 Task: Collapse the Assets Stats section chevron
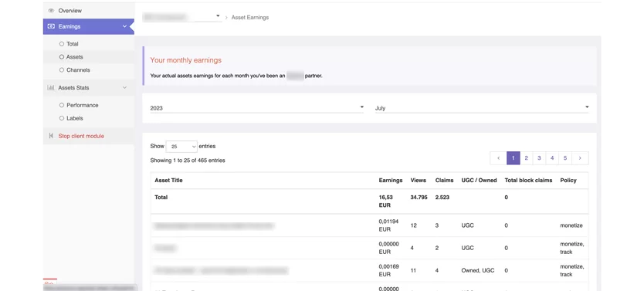point(124,87)
